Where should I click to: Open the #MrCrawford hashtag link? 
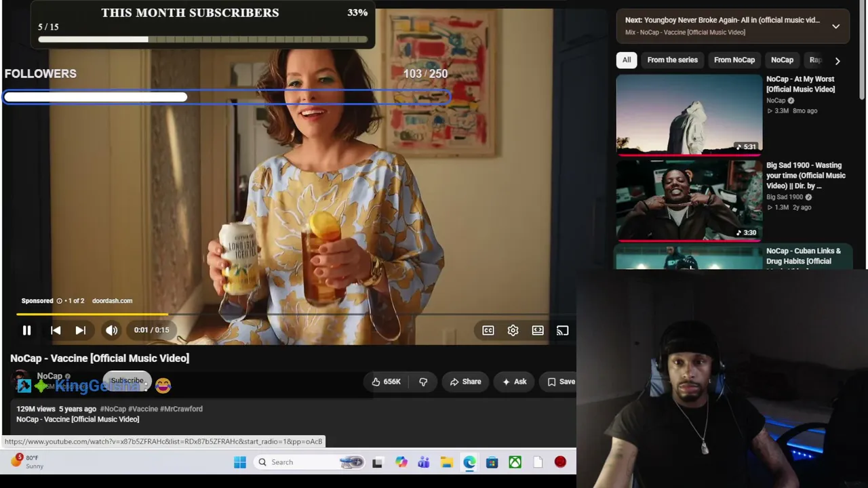pyautogui.click(x=181, y=409)
